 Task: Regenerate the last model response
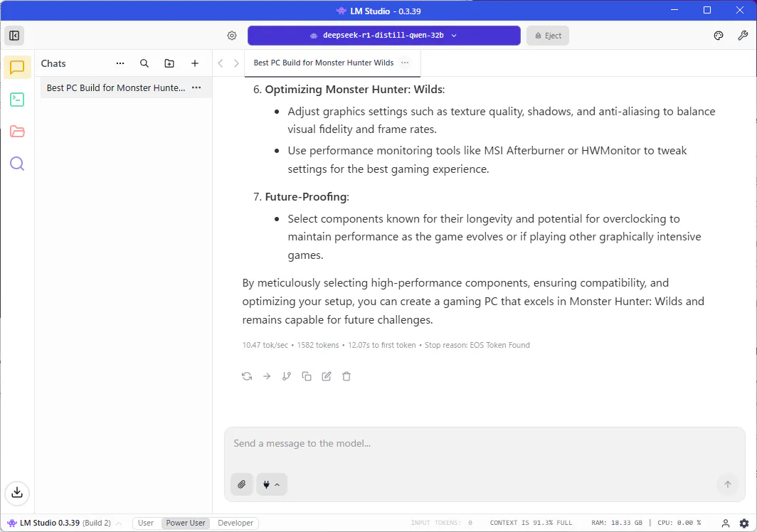[247, 376]
